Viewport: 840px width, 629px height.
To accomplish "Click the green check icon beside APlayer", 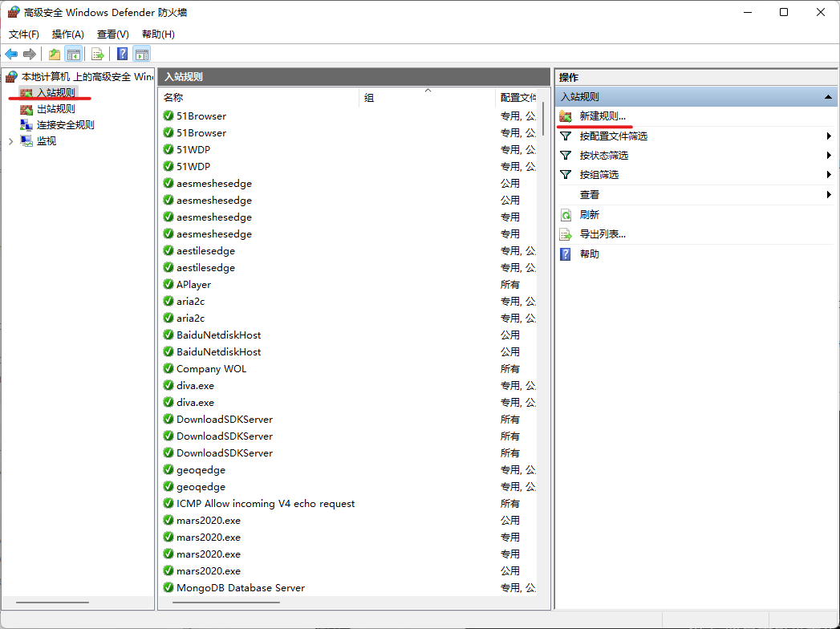I will pos(168,284).
